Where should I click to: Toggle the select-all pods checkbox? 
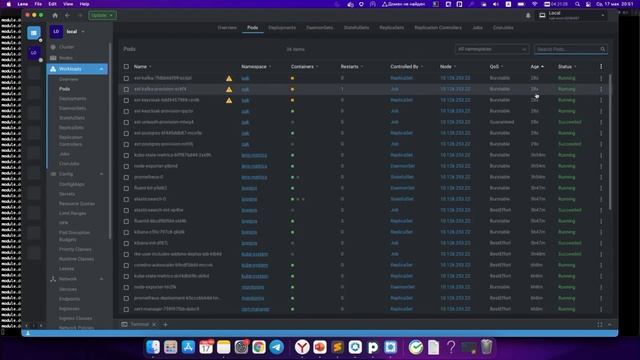click(x=126, y=67)
